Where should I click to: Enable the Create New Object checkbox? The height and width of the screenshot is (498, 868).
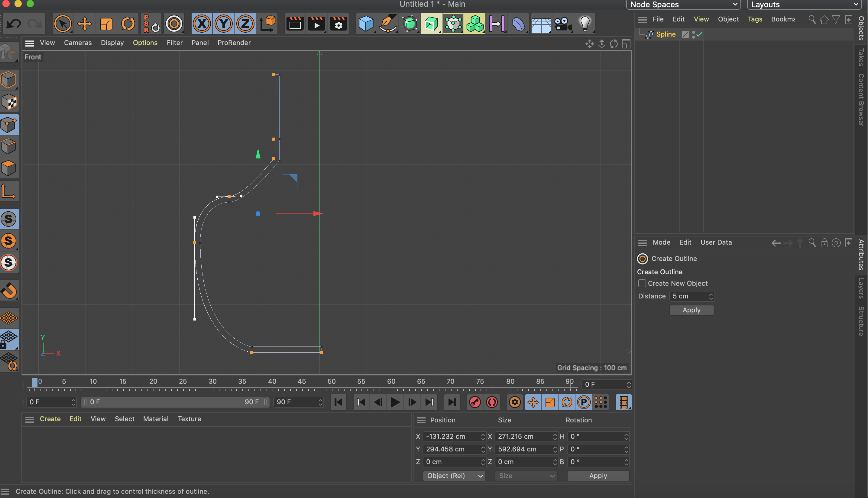(642, 284)
